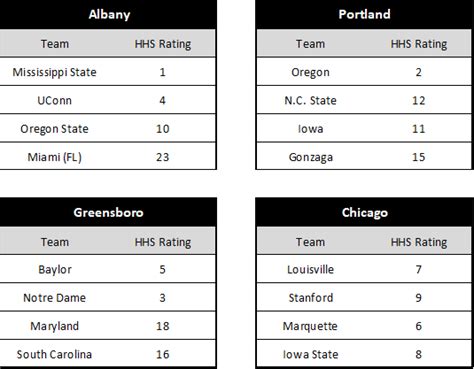
Task: Select the Chicago table header
Action: (x=364, y=212)
